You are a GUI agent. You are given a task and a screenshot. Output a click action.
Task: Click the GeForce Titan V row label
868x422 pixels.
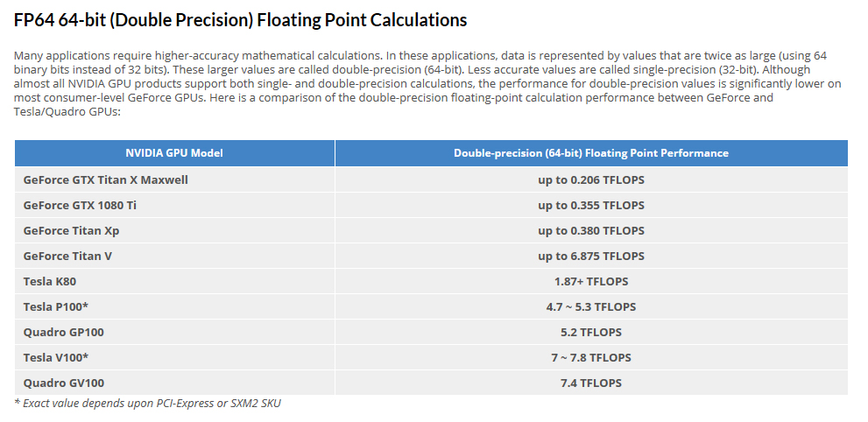[x=67, y=256]
